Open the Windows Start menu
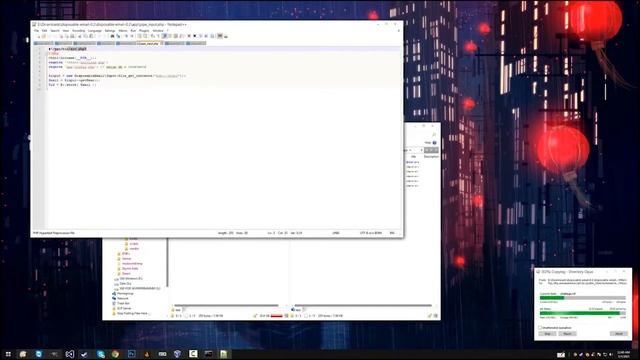Viewport: 640px width, 360px height. pos(8,354)
